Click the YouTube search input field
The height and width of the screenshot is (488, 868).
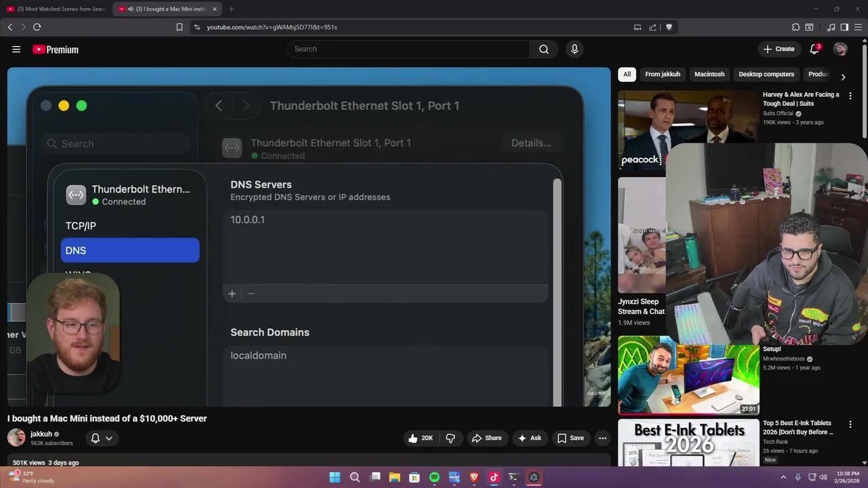pos(409,49)
